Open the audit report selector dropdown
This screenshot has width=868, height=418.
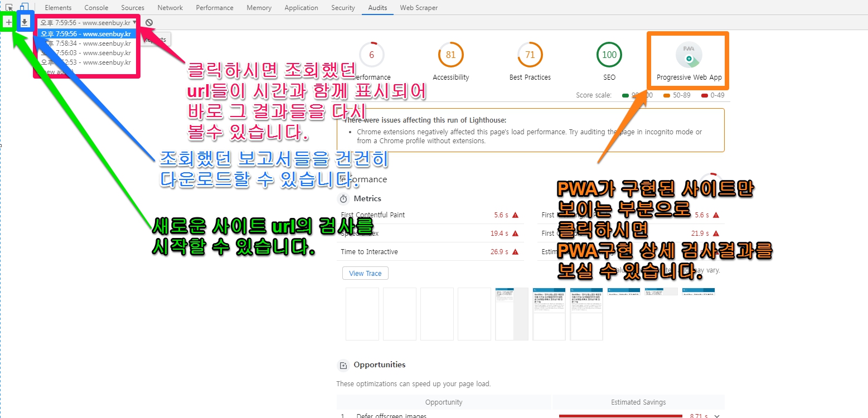pyautogui.click(x=88, y=23)
